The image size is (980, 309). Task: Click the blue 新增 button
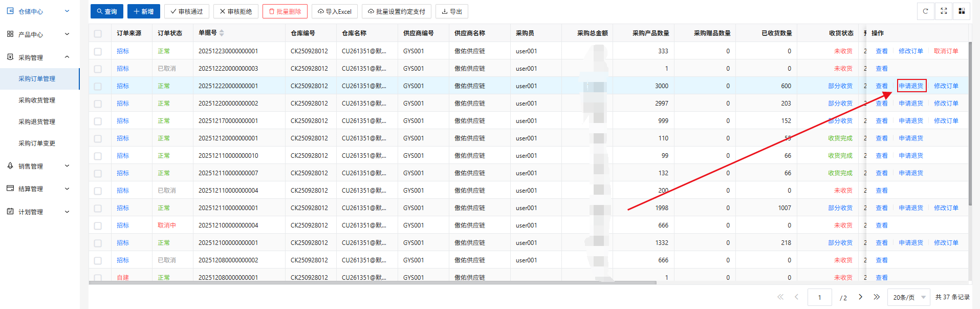click(144, 11)
